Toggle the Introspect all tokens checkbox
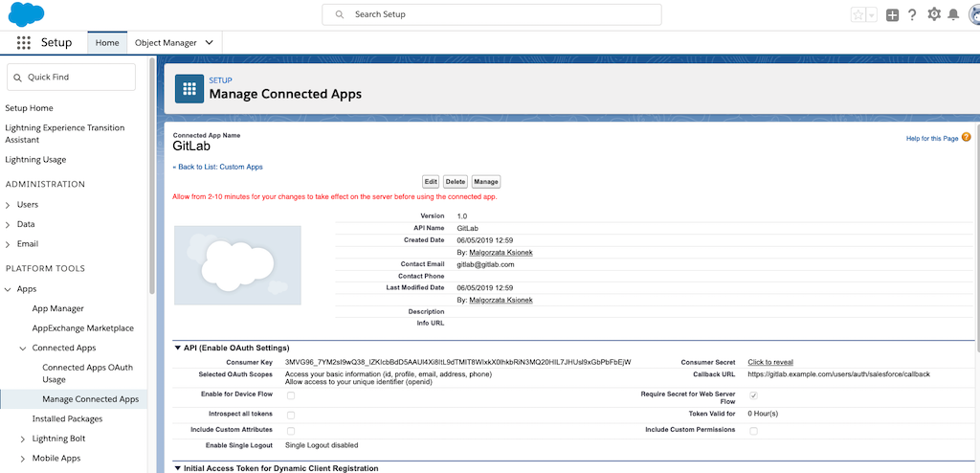 291,415
